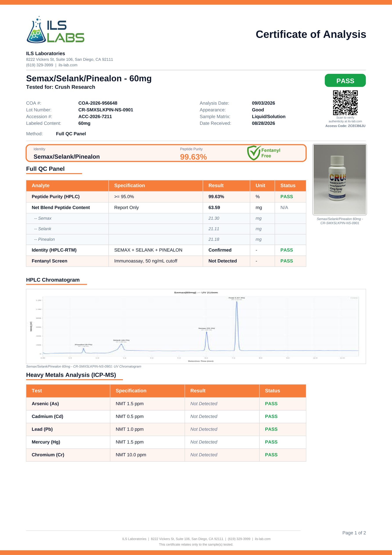
Task: Click the Heavy Metals Analysis heading
Action: click(71, 375)
